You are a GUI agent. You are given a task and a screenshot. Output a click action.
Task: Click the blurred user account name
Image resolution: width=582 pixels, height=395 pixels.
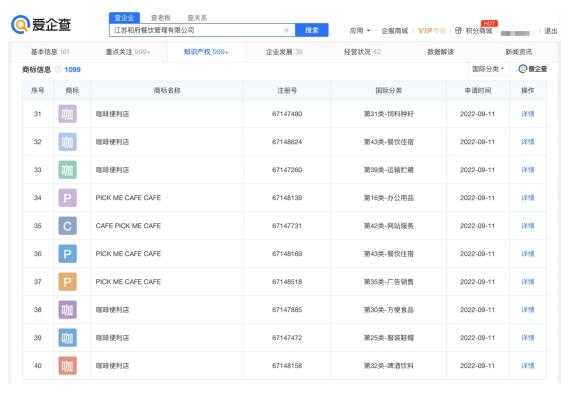tap(515, 33)
